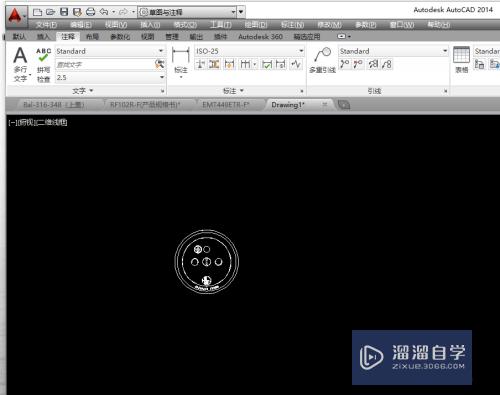
Task: Click the 多行文字 large A tool
Action: (x=20, y=65)
